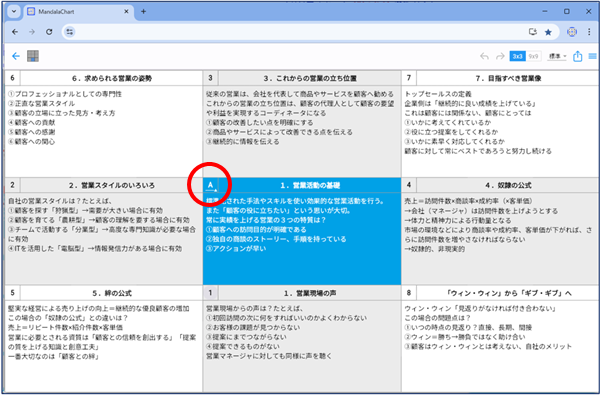
Task: Open the grid overview icon beside the back arrow
Action: 33,56
